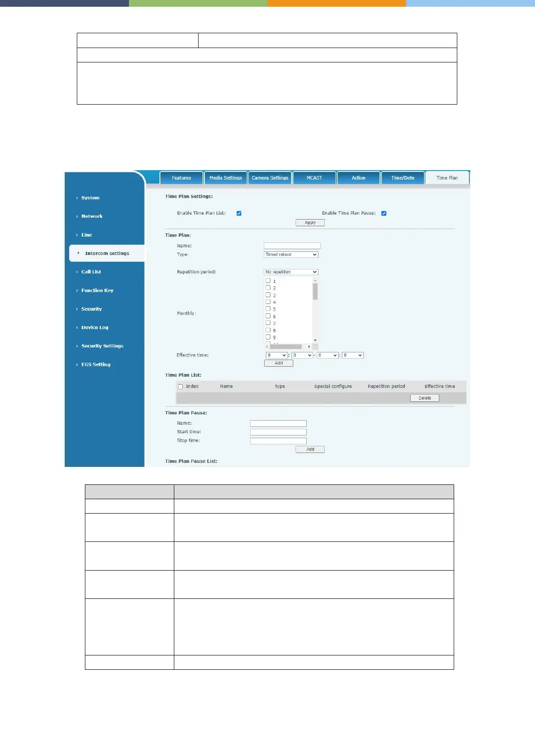Viewport: 535px width, 756px height.
Task: Click Apply under Time Plan Settings
Action: click(310, 223)
